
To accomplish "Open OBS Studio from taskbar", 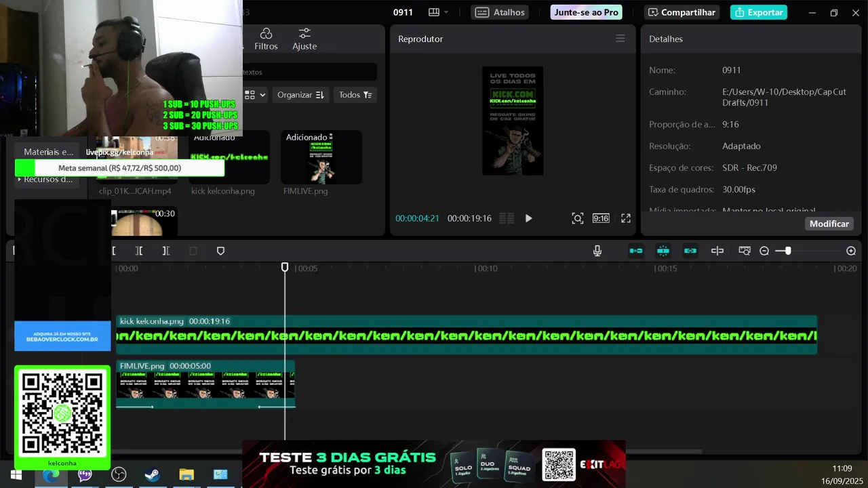I will point(119,474).
